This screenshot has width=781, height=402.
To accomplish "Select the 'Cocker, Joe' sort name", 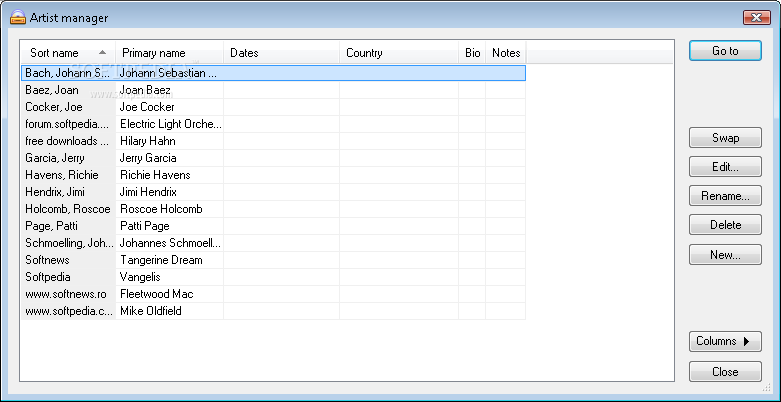I will pyautogui.click(x=54, y=107).
